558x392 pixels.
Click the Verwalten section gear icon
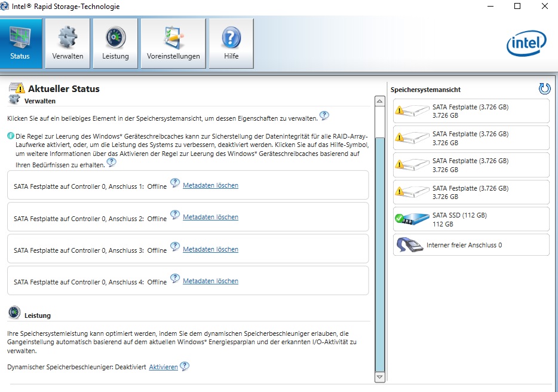click(14, 100)
